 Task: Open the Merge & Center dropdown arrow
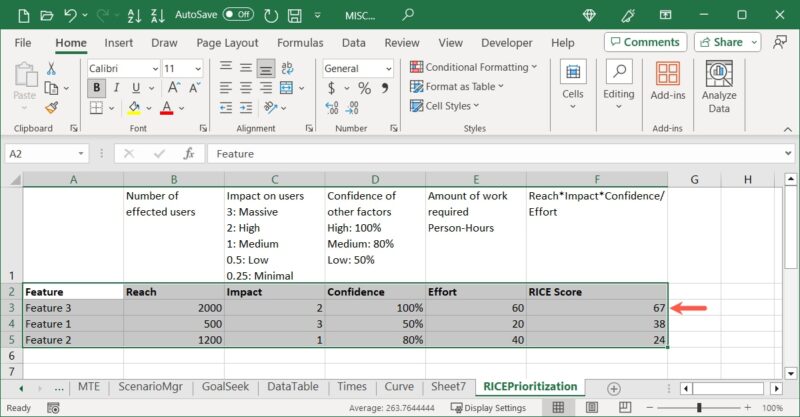coord(302,88)
